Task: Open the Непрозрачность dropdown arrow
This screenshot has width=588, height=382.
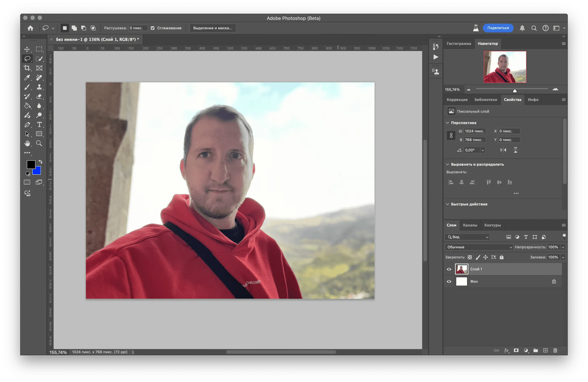Action: pos(563,247)
